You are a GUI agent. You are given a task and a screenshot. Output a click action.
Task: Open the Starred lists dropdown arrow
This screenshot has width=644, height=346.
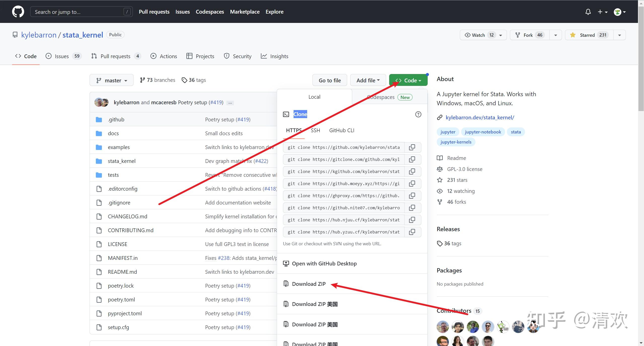pyautogui.click(x=619, y=35)
